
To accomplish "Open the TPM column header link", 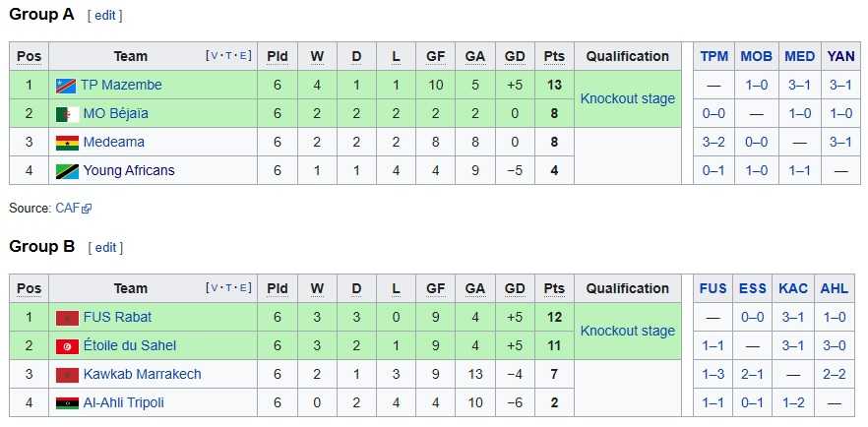I will tap(714, 56).
